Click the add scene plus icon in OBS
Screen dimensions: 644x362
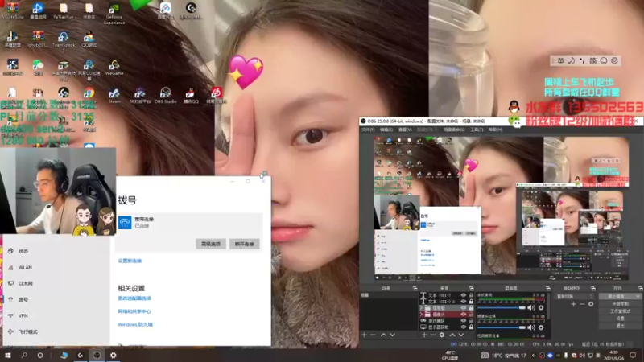point(364,335)
